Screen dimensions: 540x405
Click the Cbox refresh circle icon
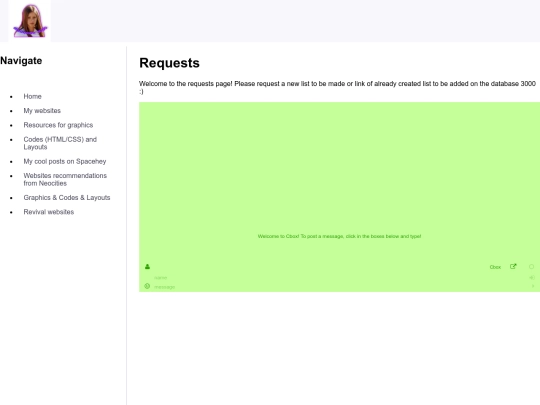click(531, 267)
